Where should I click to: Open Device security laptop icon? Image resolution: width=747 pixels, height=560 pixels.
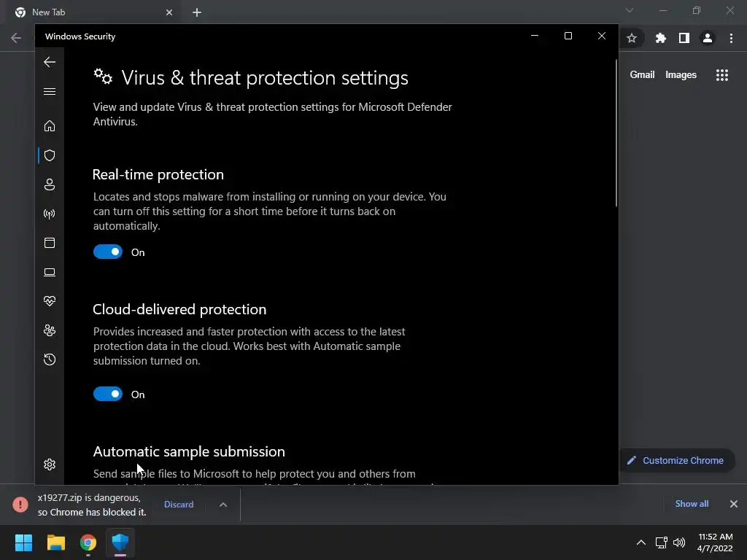(x=50, y=272)
